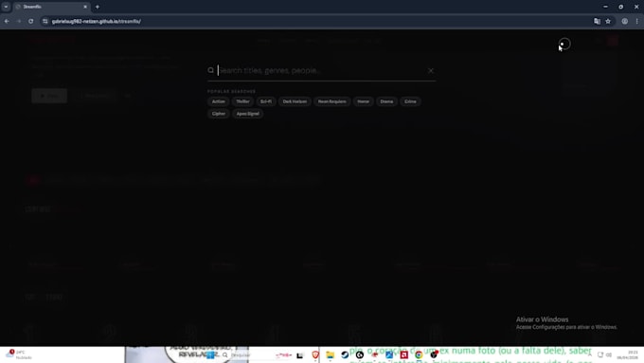Open Google Chrome from taskbar
Screen dimensions: 644x363
[419, 354]
